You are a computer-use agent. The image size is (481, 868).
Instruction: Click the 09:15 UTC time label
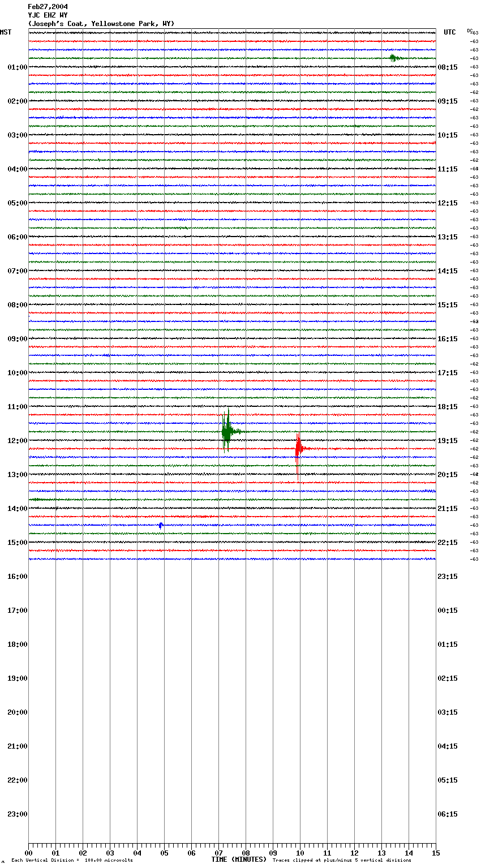pos(448,101)
